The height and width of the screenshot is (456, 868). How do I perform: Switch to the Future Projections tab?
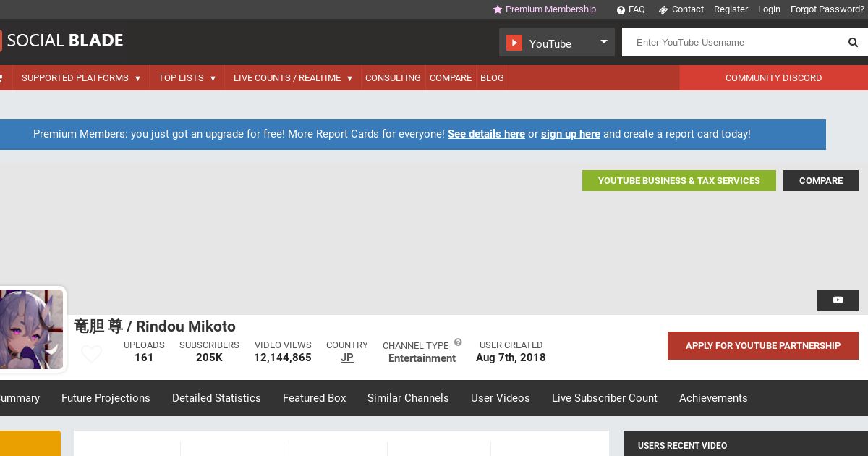(106, 398)
